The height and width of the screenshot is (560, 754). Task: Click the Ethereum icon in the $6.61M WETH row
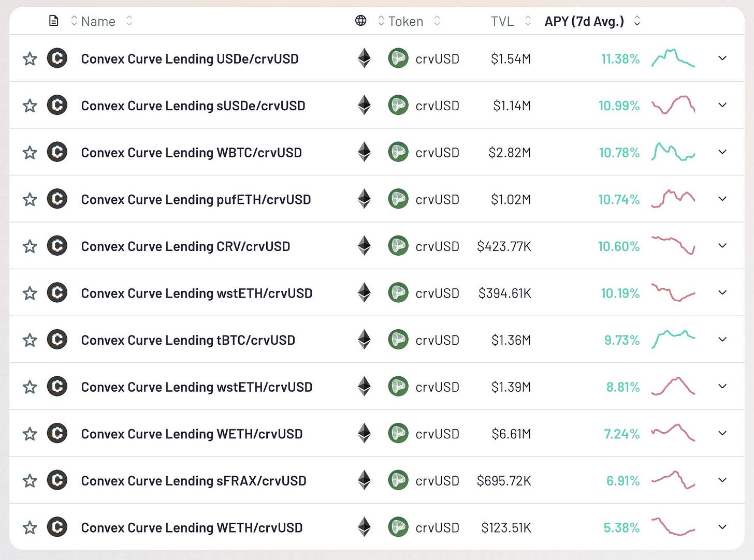[x=365, y=433]
